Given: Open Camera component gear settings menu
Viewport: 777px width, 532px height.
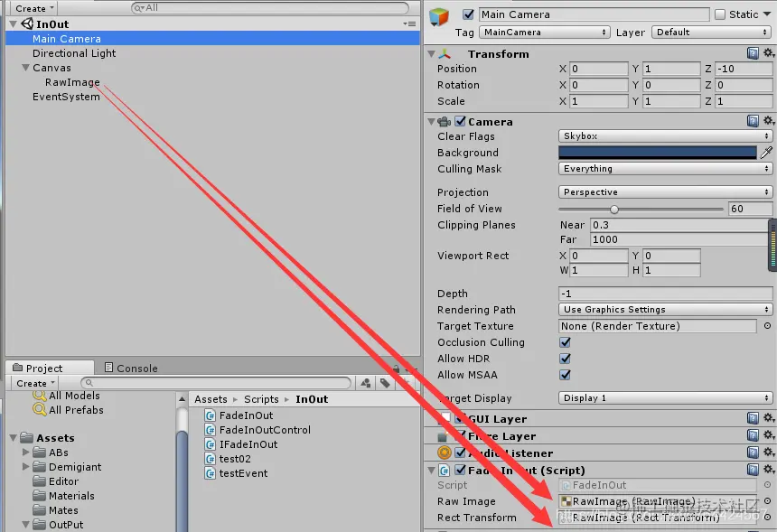Looking at the screenshot, I should point(768,120).
